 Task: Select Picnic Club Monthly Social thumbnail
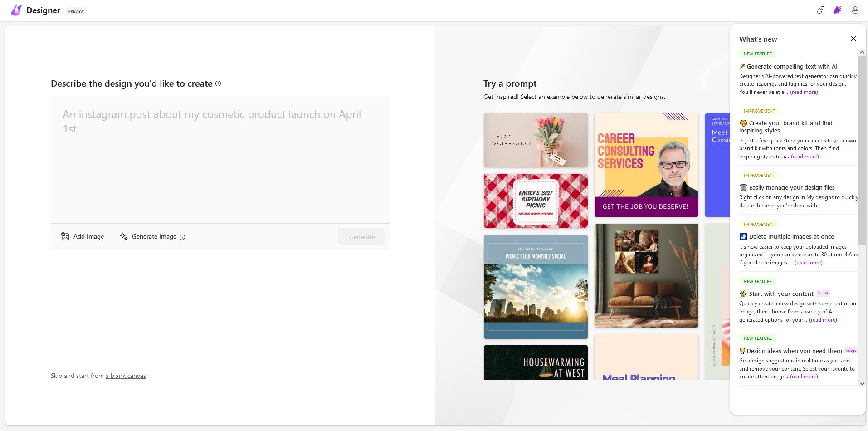click(536, 287)
